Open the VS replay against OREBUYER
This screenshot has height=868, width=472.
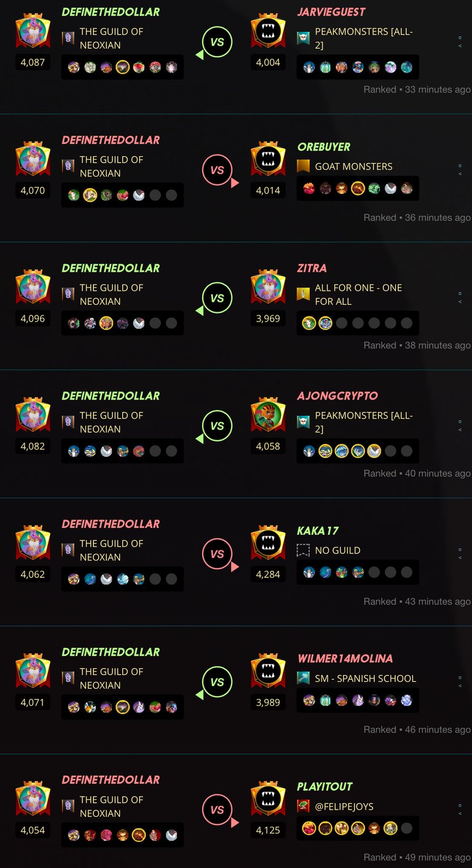pyautogui.click(x=217, y=170)
